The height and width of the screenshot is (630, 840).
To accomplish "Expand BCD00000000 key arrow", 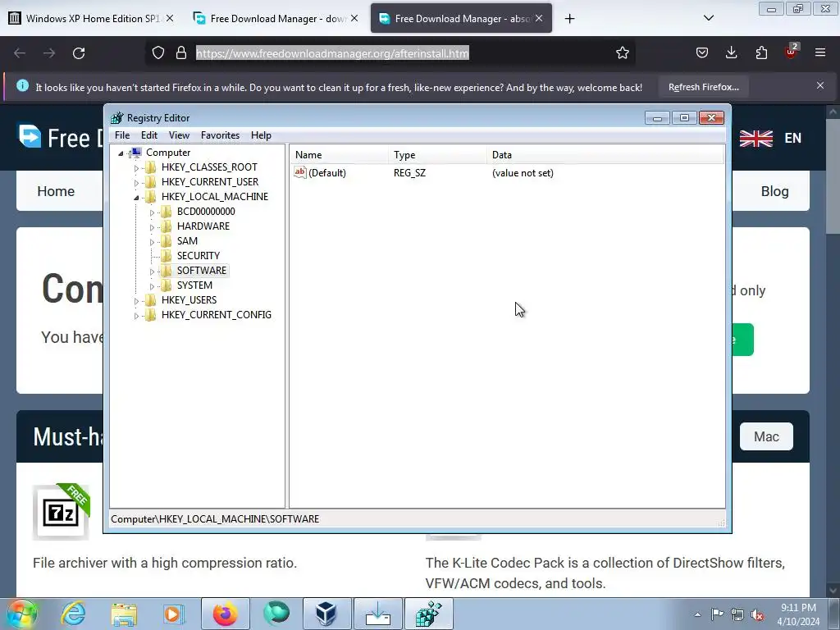I will point(152,212).
